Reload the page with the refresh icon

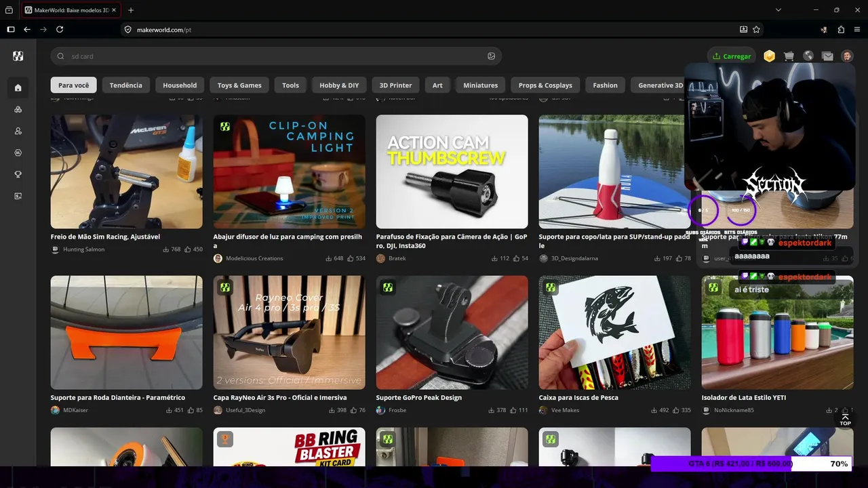coord(60,29)
